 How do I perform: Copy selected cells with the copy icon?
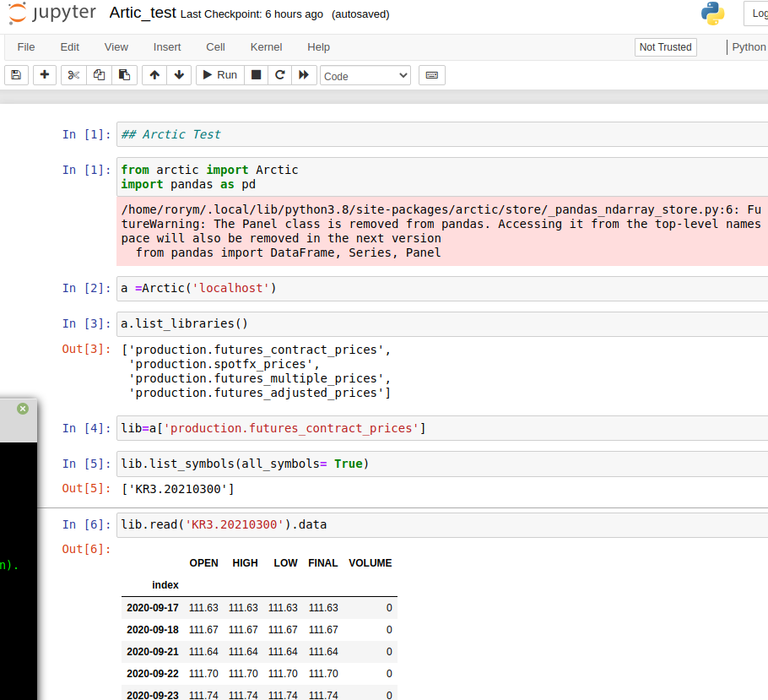[98, 75]
